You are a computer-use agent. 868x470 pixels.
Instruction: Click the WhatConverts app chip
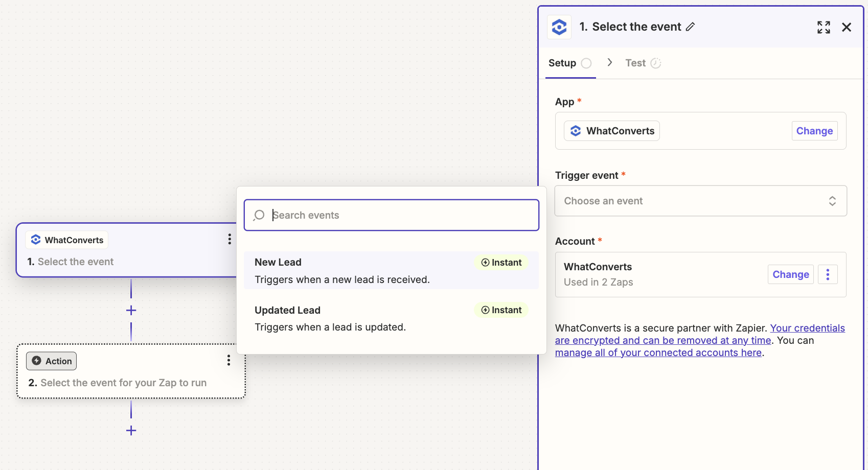click(612, 131)
